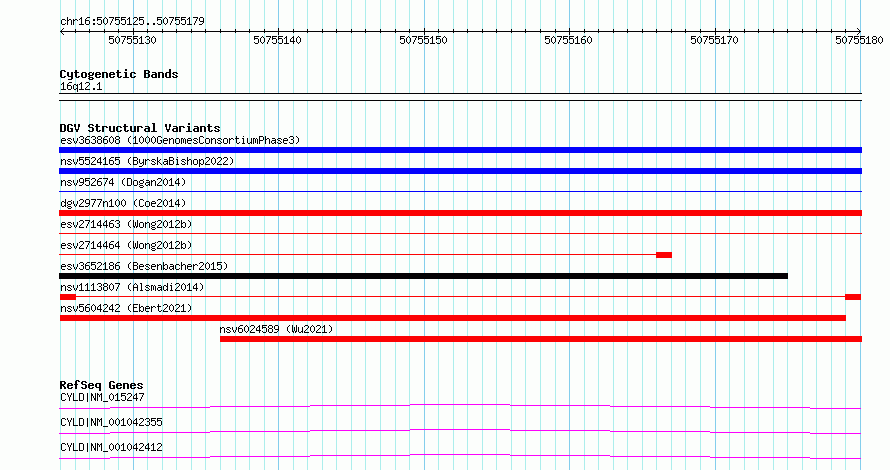Select the 16q12.1 band label

81,86
